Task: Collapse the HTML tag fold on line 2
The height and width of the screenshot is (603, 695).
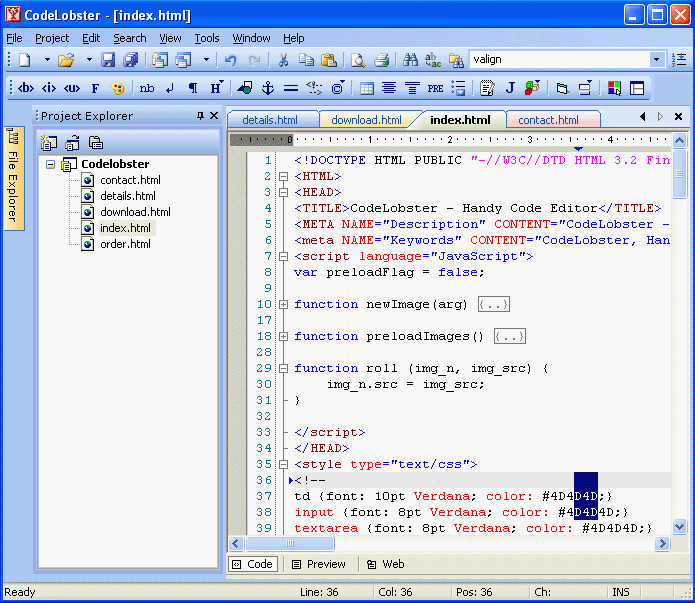Action: pos(283,176)
